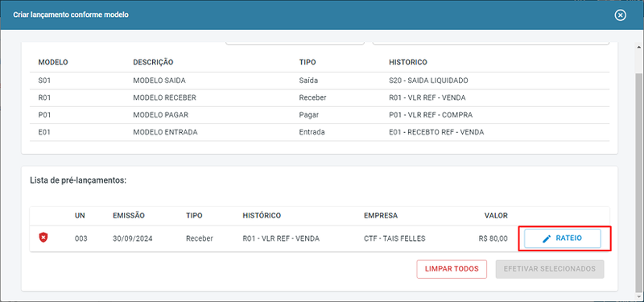Click the Saída type cell
This screenshot has width=644, height=302.
click(308, 81)
